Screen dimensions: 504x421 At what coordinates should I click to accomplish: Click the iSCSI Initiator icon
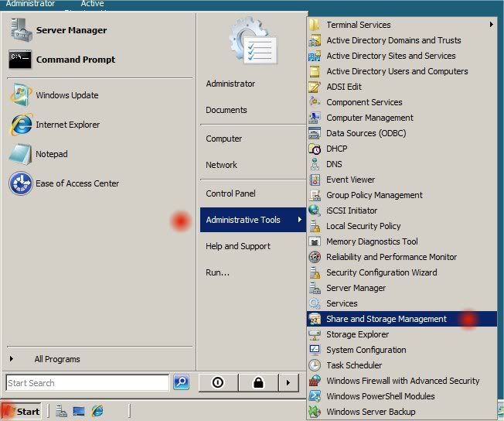[315, 210]
